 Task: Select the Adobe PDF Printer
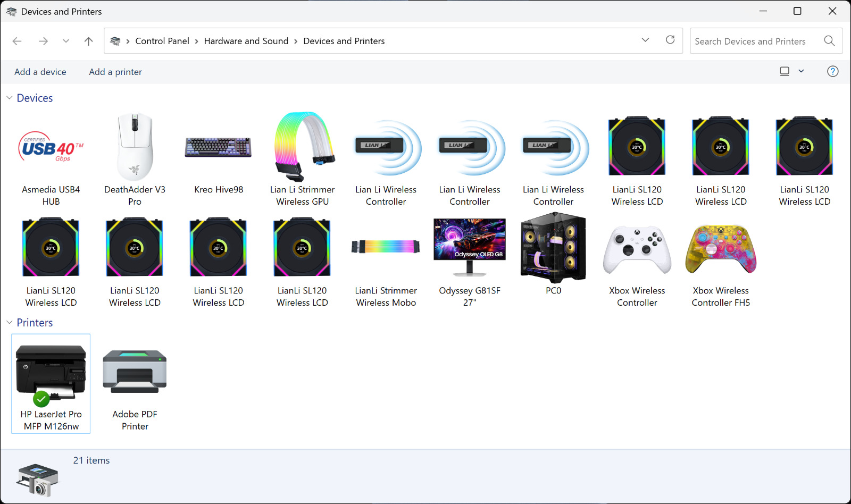point(135,384)
